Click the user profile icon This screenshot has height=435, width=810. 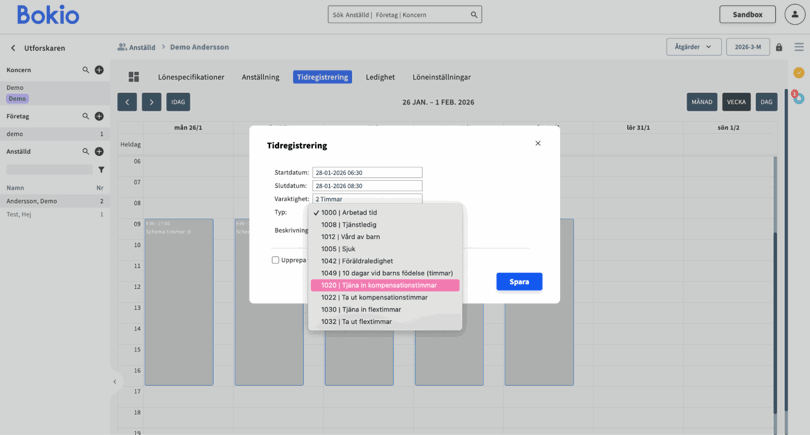[x=794, y=15]
